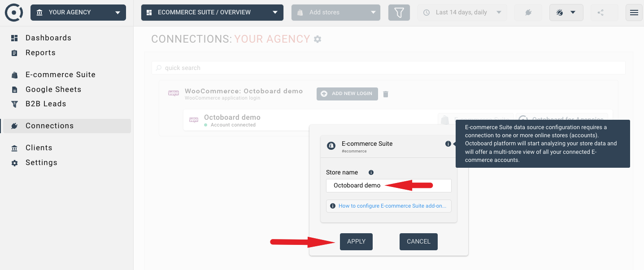This screenshot has height=270, width=644.
Task: Click the info icon in E-commerce Suite header
Action: [x=448, y=144]
